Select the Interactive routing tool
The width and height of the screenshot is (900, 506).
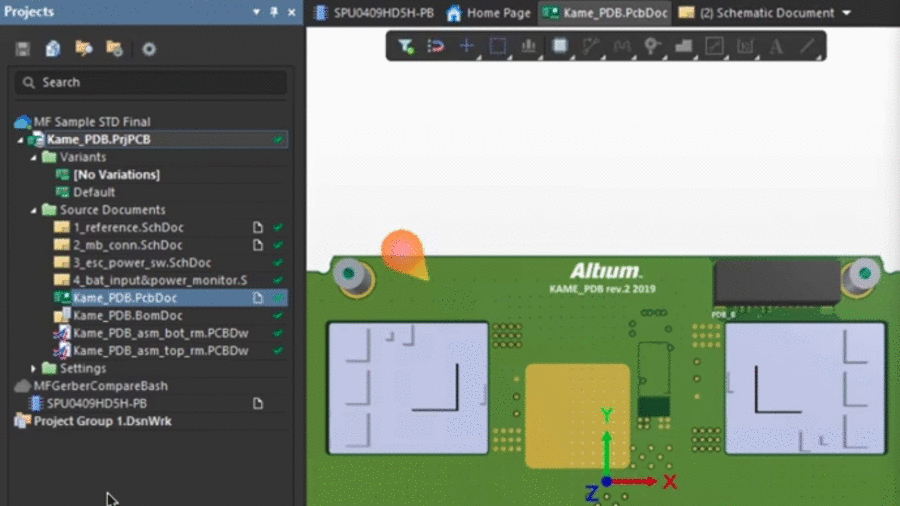coord(591,46)
